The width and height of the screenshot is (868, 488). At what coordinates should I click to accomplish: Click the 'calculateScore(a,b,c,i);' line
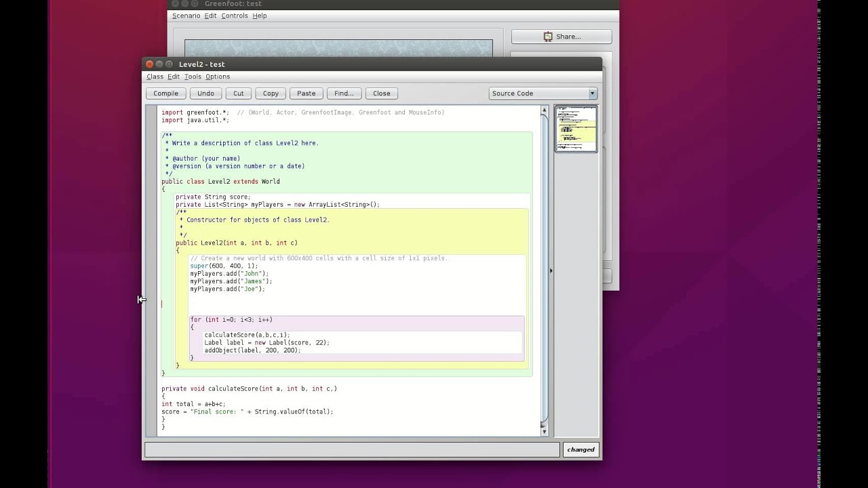(x=247, y=335)
